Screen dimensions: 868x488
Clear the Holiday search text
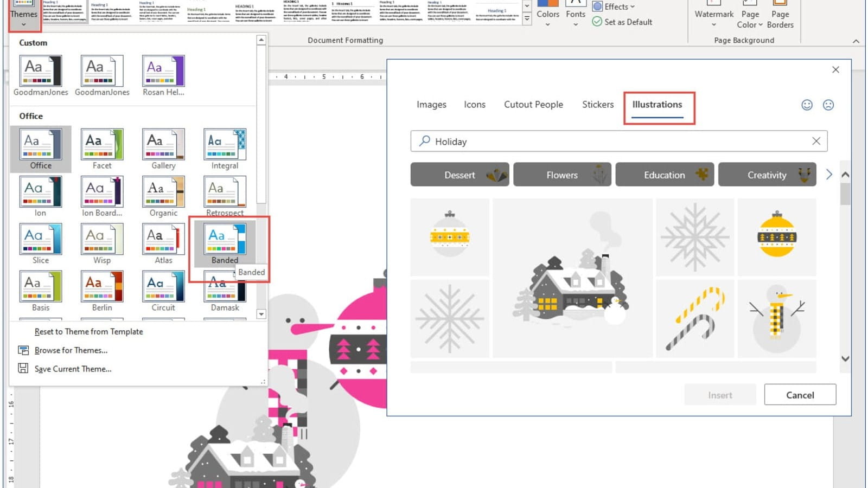816,141
